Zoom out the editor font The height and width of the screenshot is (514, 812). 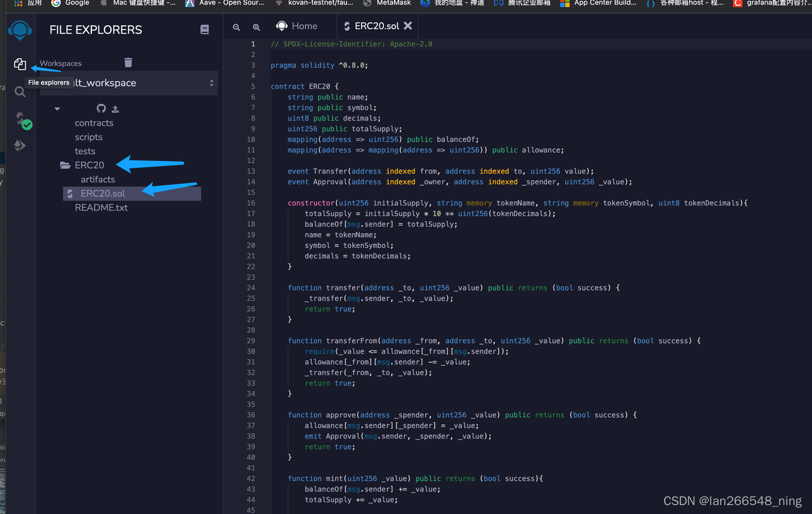point(237,27)
